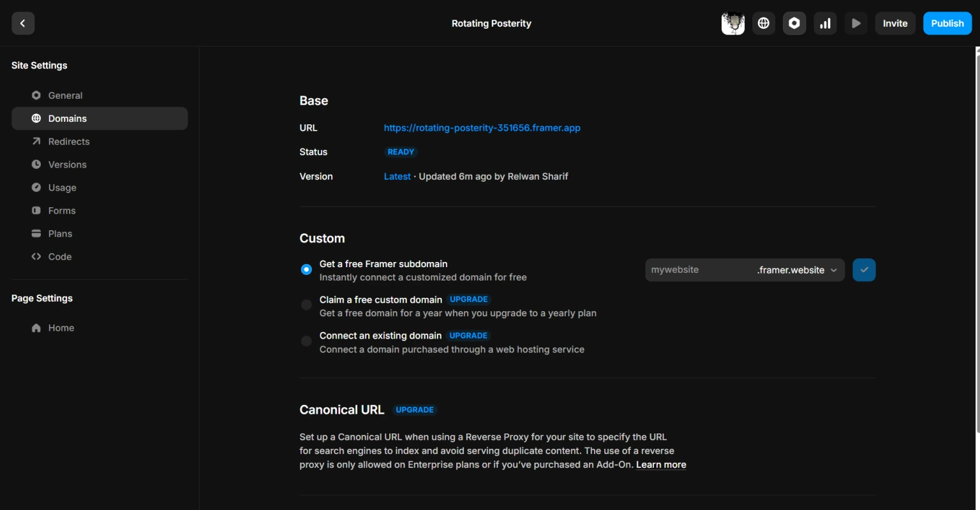Open the .framer.website domain dropdown
Screen dimensions: 980x510
[798, 270]
